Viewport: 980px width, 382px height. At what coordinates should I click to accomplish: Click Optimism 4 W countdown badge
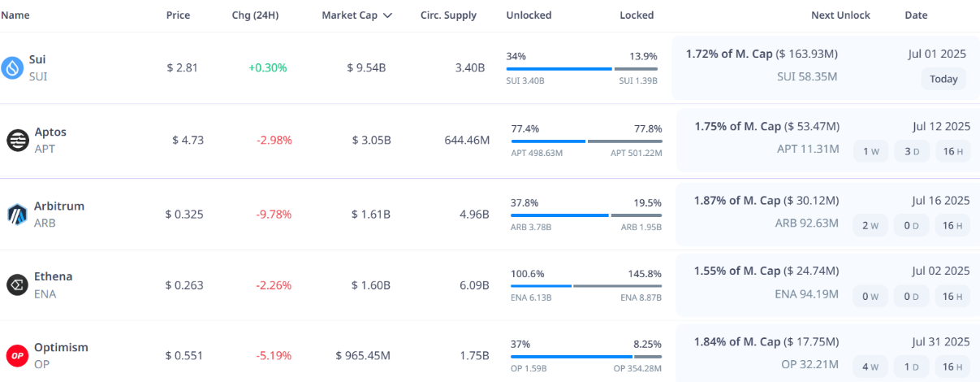click(870, 367)
